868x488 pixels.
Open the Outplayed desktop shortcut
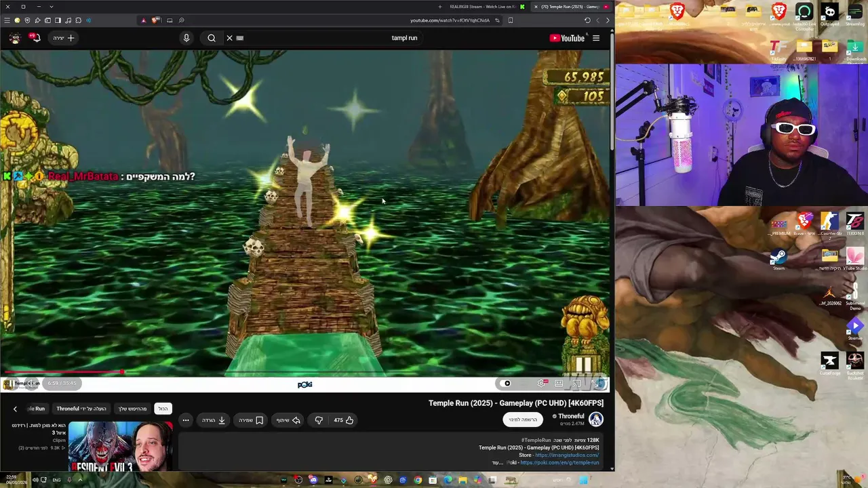829,15
